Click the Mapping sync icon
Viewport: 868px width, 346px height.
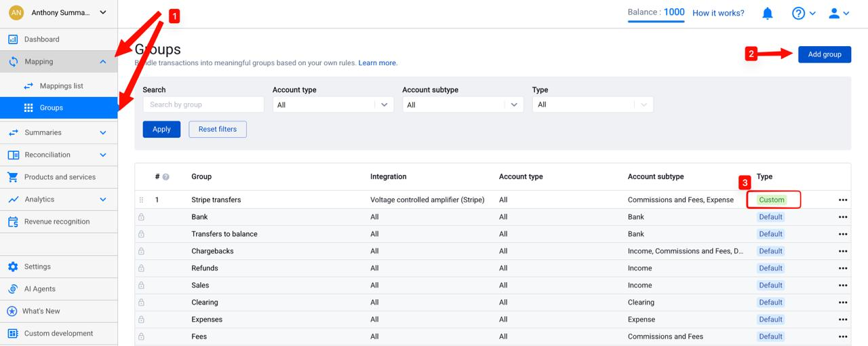tap(13, 62)
